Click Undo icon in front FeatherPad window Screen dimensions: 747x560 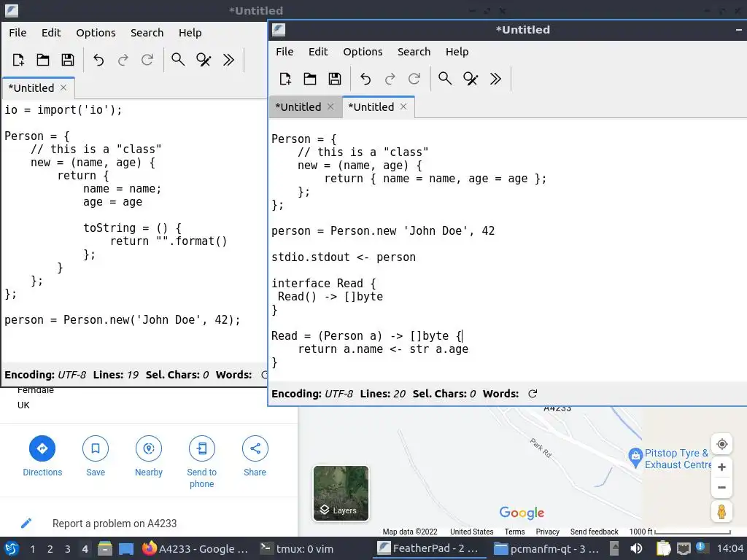point(365,79)
